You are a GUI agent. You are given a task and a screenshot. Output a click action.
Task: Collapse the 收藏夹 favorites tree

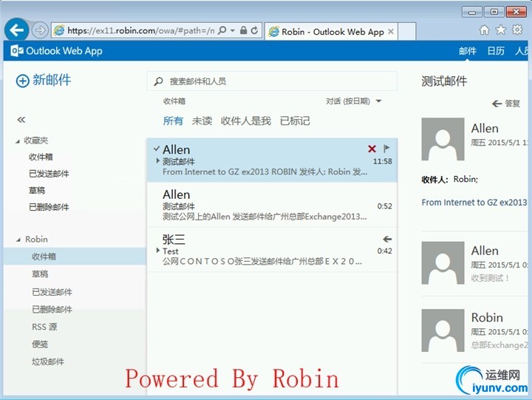[x=18, y=141]
